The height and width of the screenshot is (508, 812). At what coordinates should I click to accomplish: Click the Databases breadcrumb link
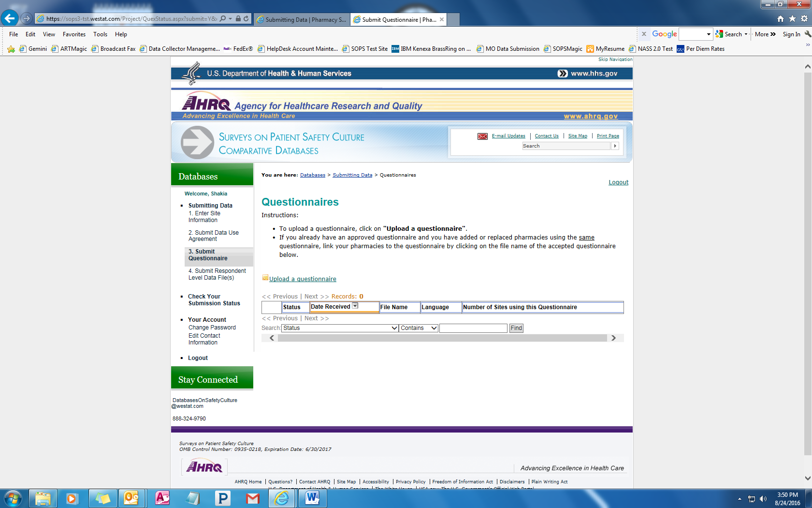click(x=313, y=175)
